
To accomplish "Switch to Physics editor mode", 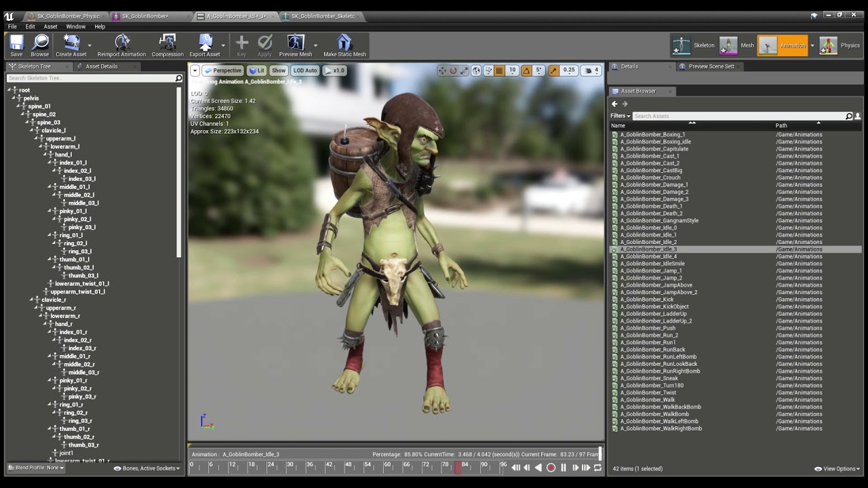I will click(x=840, y=45).
